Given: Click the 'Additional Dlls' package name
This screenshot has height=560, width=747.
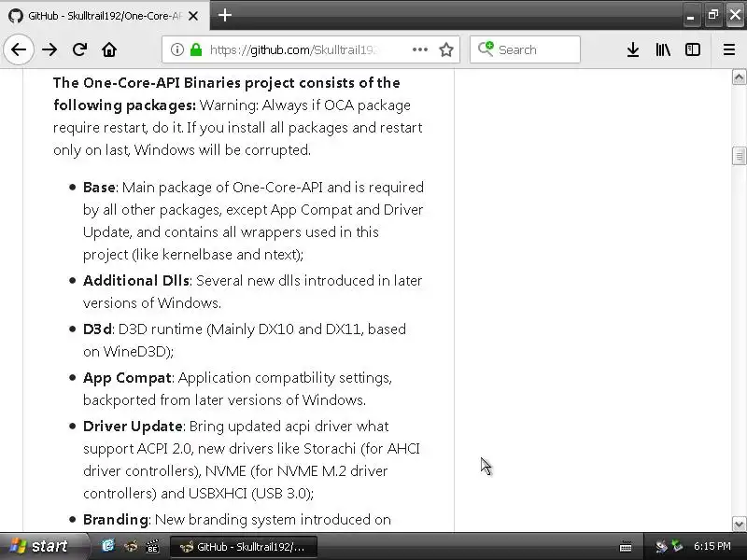Looking at the screenshot, I should pyautogui.click(x=136, y=281).
